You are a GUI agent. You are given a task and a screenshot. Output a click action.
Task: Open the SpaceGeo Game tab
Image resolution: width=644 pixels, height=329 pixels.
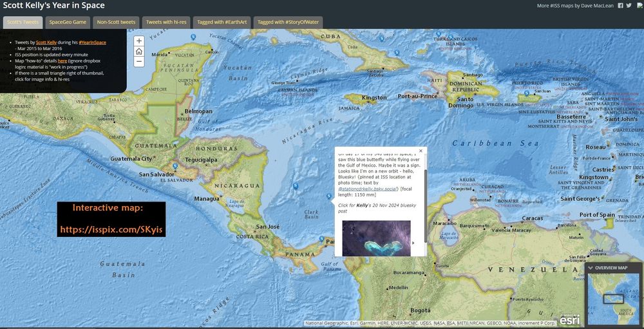click(68, 22)
